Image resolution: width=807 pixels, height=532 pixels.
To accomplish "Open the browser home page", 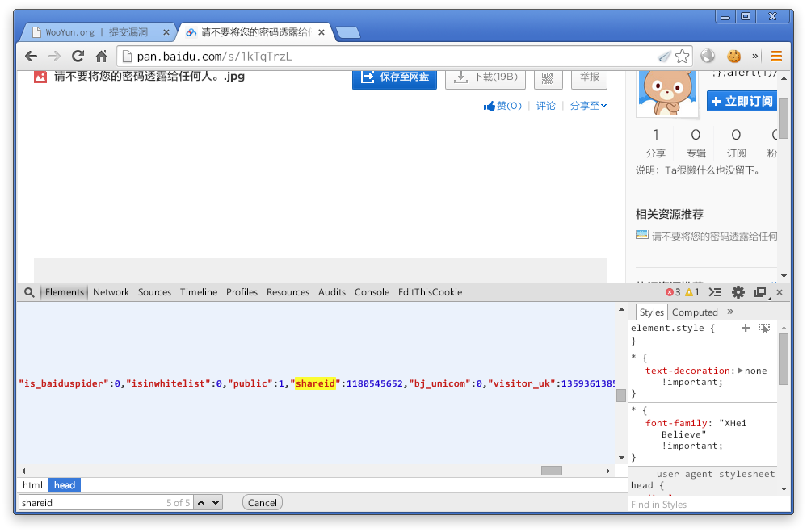I will click(102, 56).
